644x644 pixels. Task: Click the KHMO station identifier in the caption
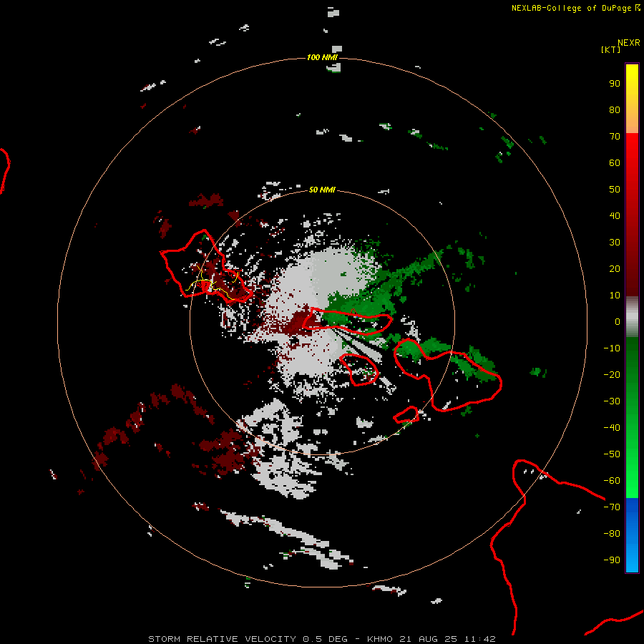coord(380,639)
